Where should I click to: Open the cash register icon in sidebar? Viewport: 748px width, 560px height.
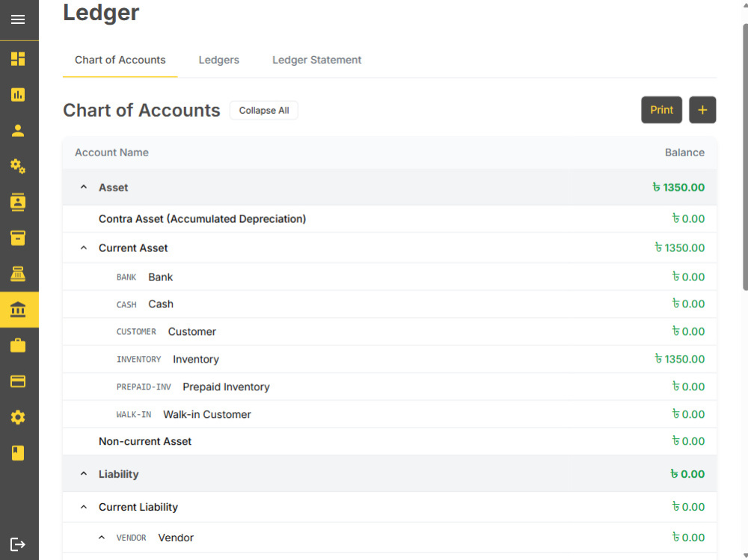[18, 274]
